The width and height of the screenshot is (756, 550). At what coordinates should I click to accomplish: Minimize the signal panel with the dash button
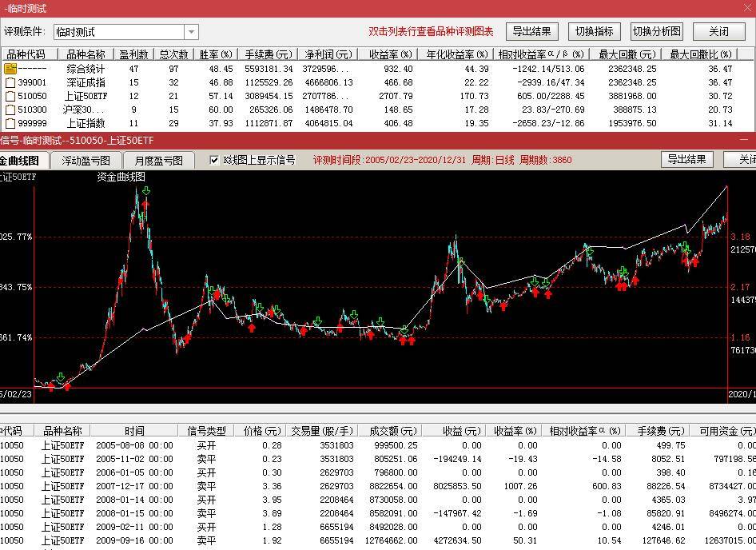click(x=744, y=139)
